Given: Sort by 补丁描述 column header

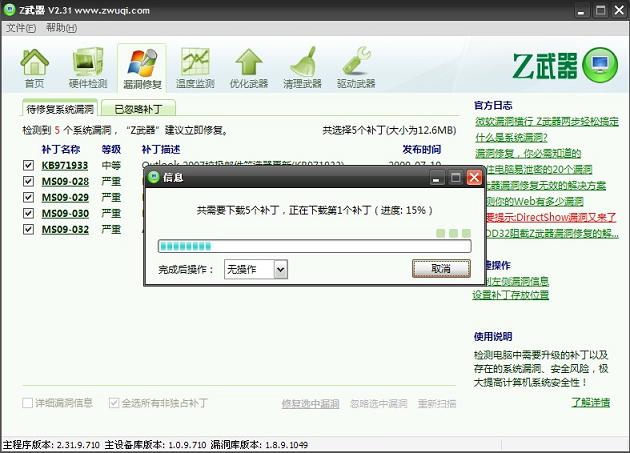Looking at the screenshot, I should 161,150.
